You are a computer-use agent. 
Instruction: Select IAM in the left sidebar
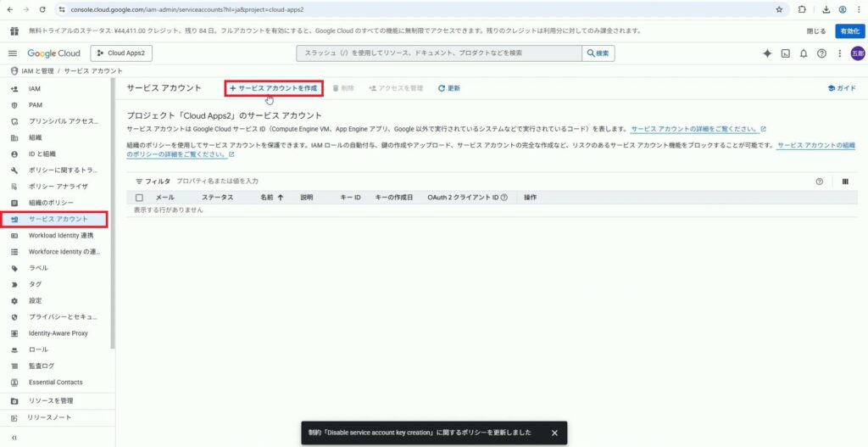(x=35, y=89)
